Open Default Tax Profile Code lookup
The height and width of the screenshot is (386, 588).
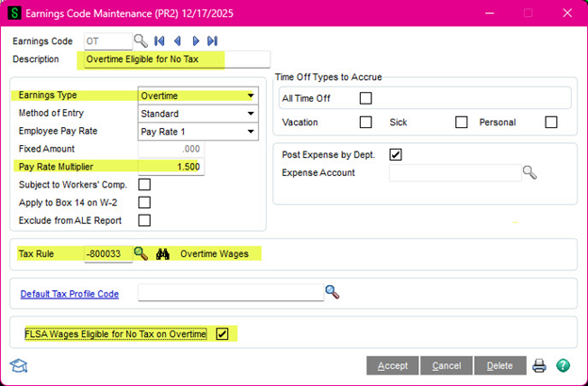(x=332, y=292)
